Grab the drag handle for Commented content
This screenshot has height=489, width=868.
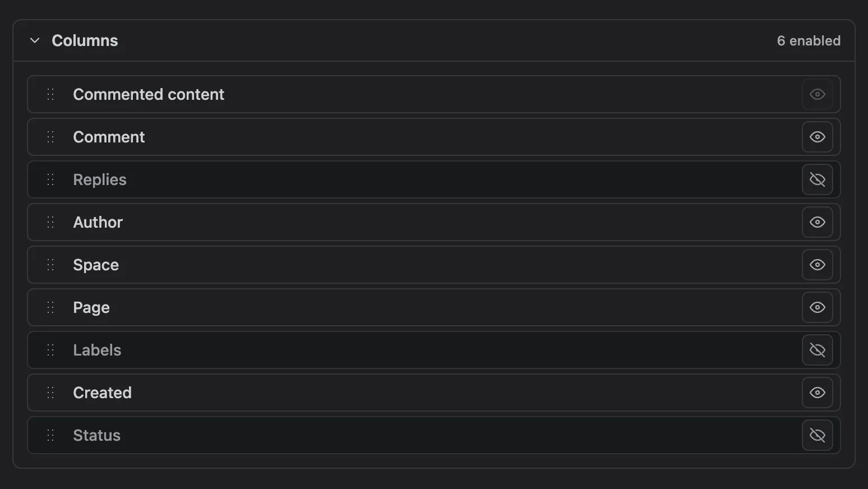(50, 94)
